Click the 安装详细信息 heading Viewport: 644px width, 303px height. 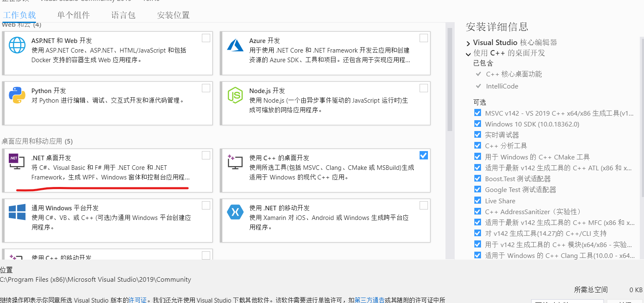(497, 27)
